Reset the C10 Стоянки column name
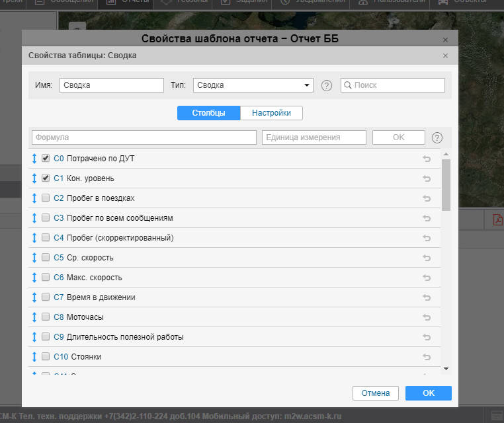Image resolution: width=504 pixels, height=423 pixels. [427, 357]
